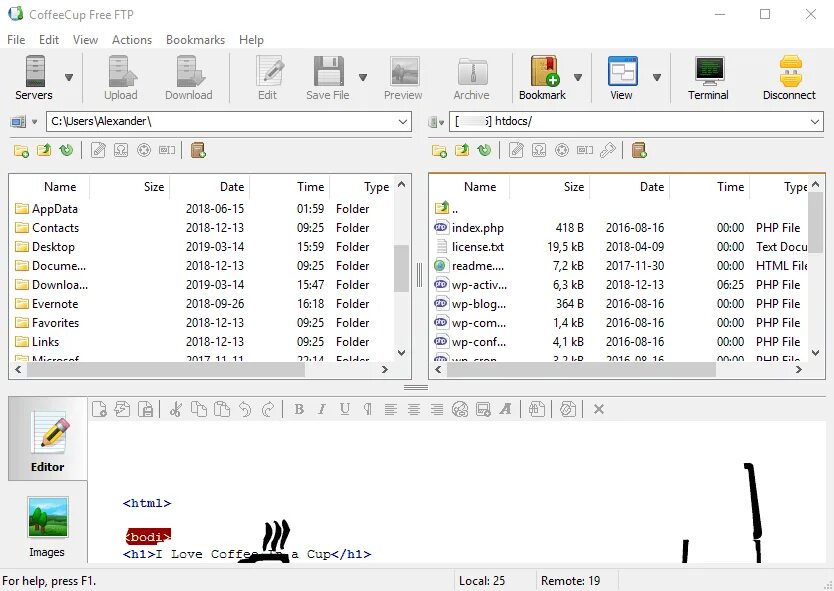
Task: Go up one folder in remote pane
Action: 462,151
